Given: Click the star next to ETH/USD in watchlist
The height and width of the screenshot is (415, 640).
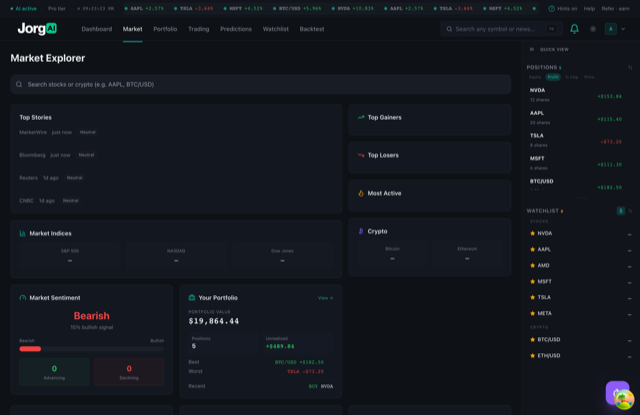Looking at the screenshot, I should click(532, 355).
